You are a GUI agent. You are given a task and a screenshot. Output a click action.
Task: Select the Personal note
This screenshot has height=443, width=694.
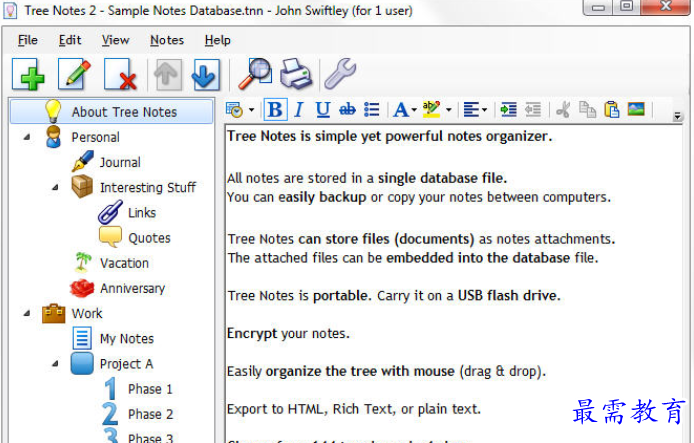[x=96, y=137]
